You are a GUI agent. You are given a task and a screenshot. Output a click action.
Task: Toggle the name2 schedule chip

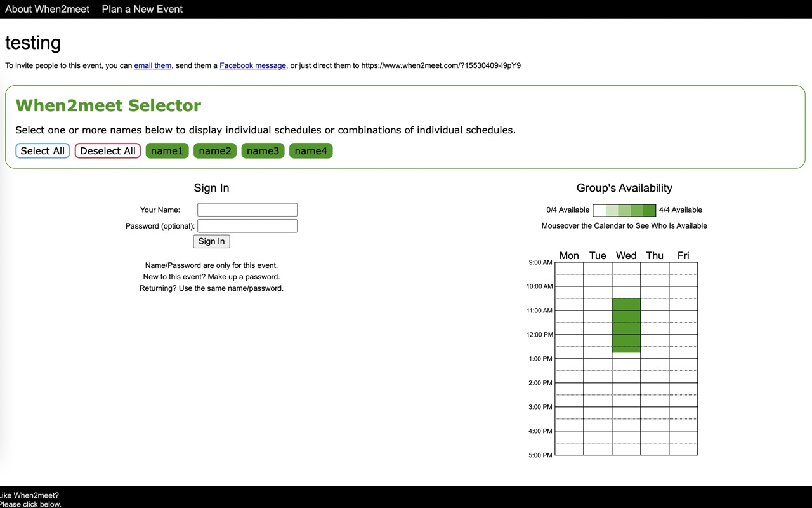pos(215,150)
